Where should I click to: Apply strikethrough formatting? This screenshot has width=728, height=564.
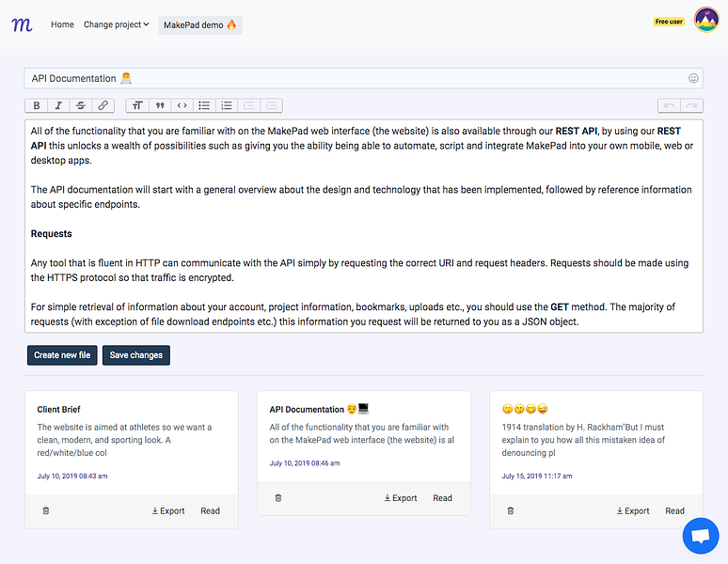click(x=81, y=105)
